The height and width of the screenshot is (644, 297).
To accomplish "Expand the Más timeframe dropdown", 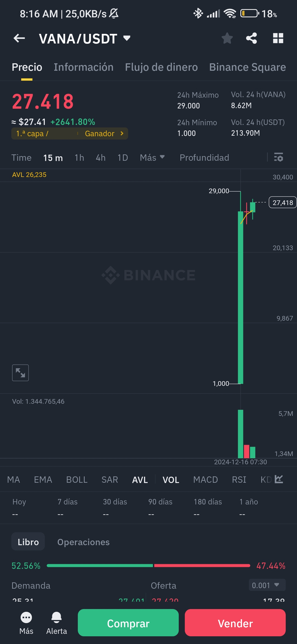I will (x=152, y=157).
